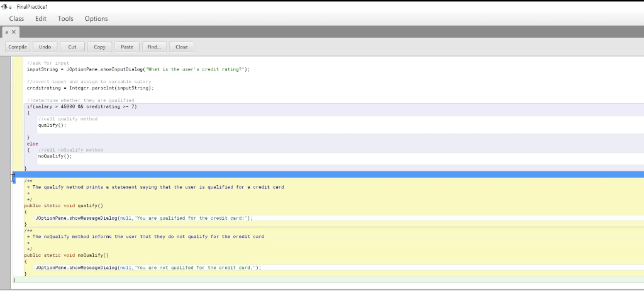Click the qualify(); call line

(x=52, y=125)
